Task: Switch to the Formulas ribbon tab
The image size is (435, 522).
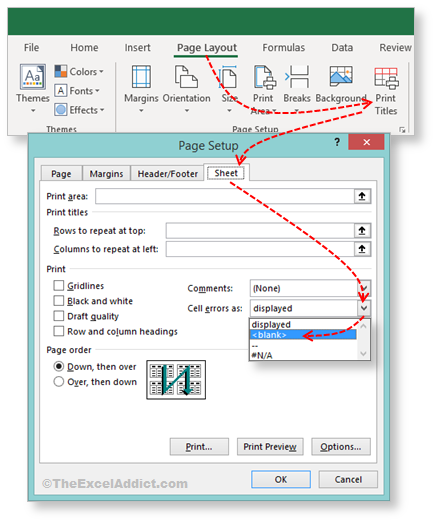Action: (x=283, y=47)
